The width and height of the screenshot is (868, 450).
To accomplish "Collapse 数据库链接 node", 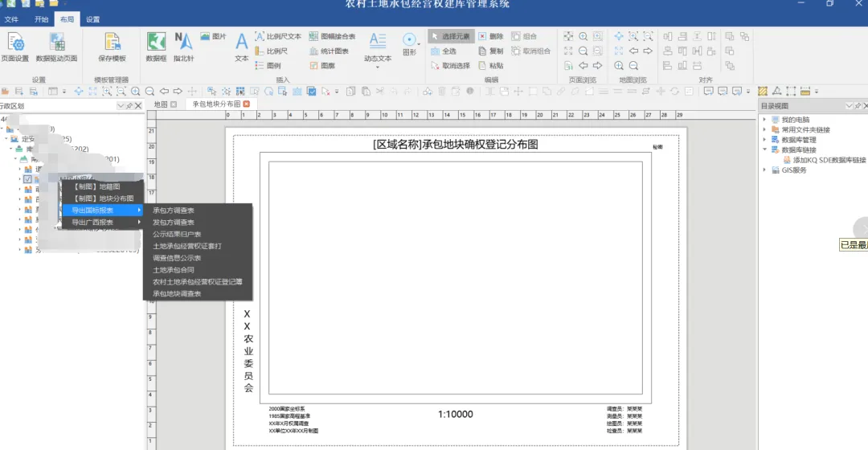I will (x=764, y=149).
